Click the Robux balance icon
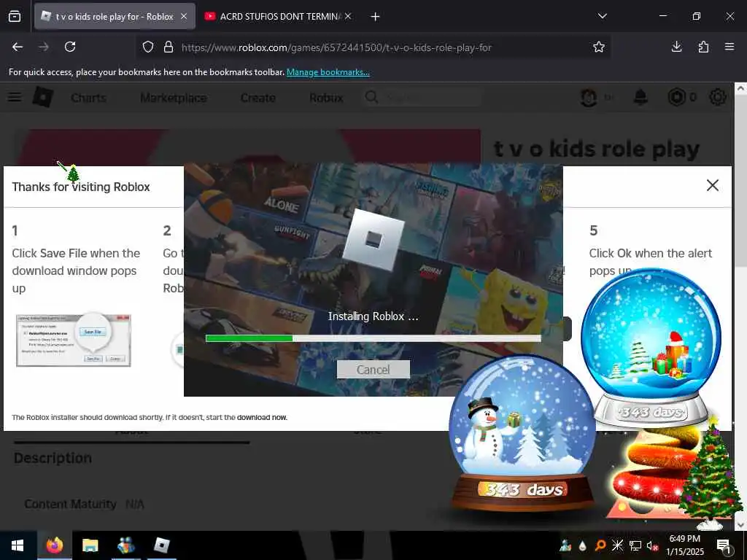Viewport: 747px width, 560px height. click(676, 98)
